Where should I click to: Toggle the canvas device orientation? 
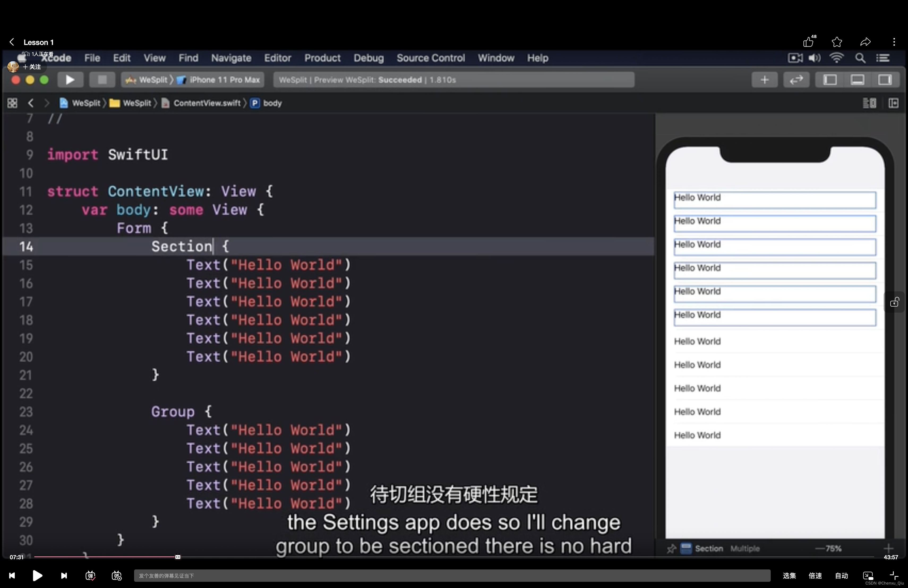[895, 302]
